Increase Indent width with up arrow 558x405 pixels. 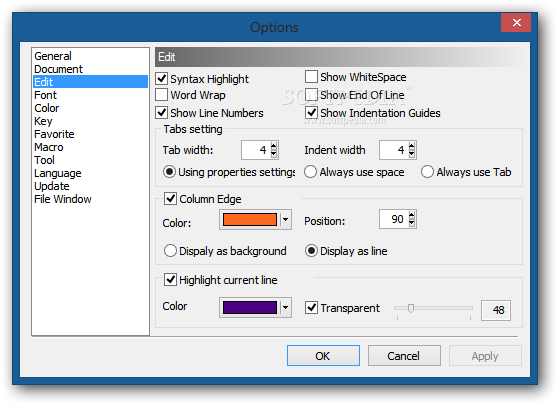(411, 146)
